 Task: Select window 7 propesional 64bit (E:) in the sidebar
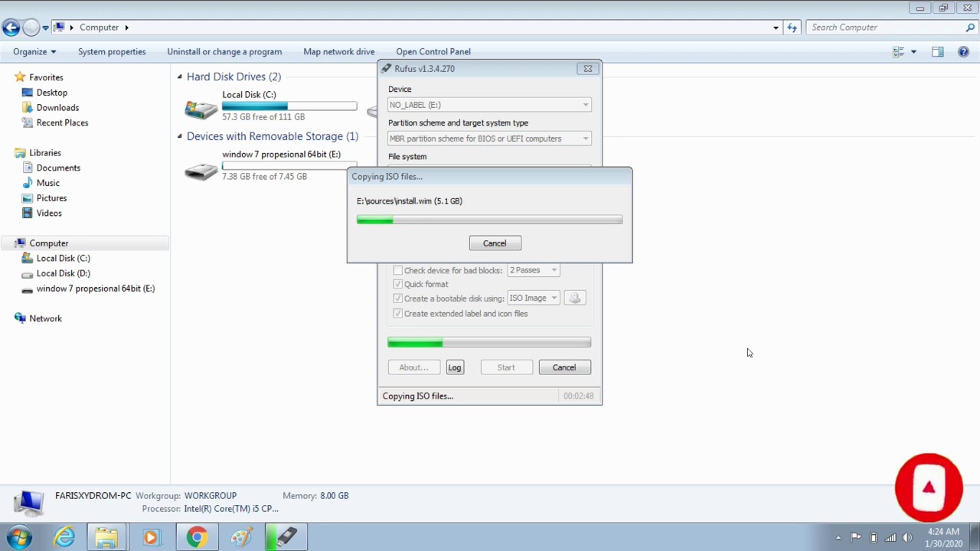95,289
